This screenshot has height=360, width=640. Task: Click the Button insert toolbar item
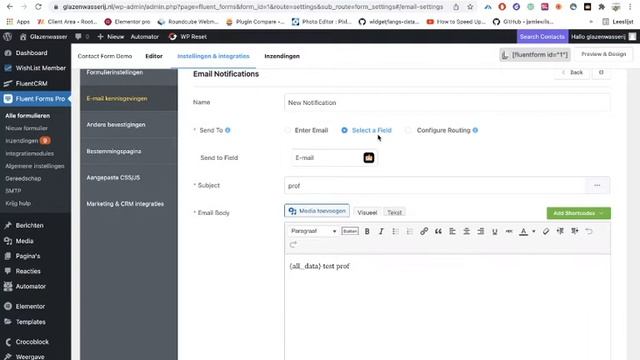click(x=350, y=231)
